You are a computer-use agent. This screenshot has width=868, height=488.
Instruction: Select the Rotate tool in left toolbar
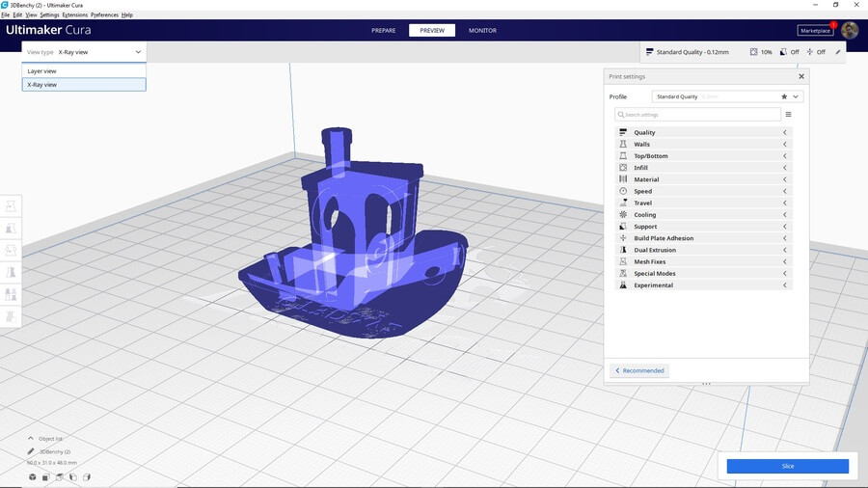click(11, 251)
